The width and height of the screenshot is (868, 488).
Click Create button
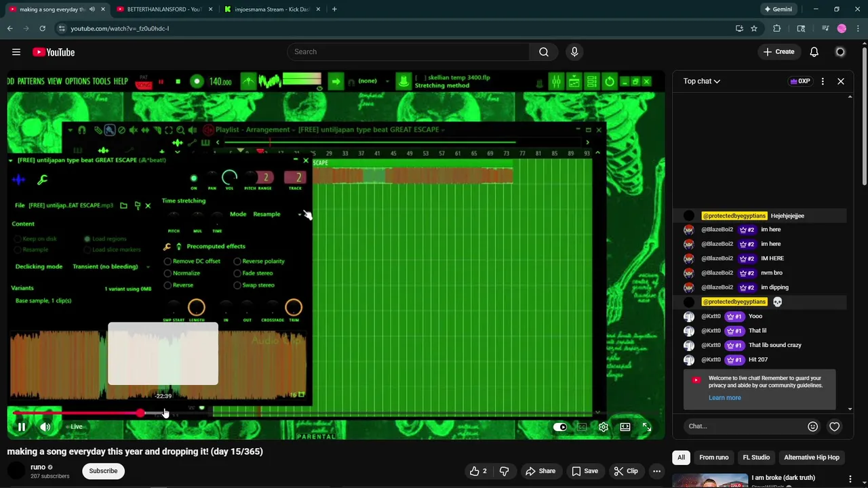coord(778,52)
